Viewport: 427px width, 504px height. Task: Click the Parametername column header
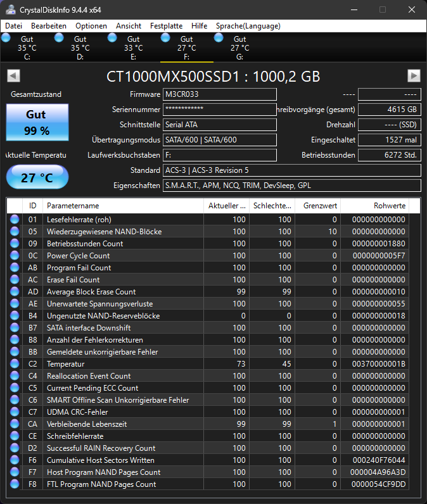123,206
